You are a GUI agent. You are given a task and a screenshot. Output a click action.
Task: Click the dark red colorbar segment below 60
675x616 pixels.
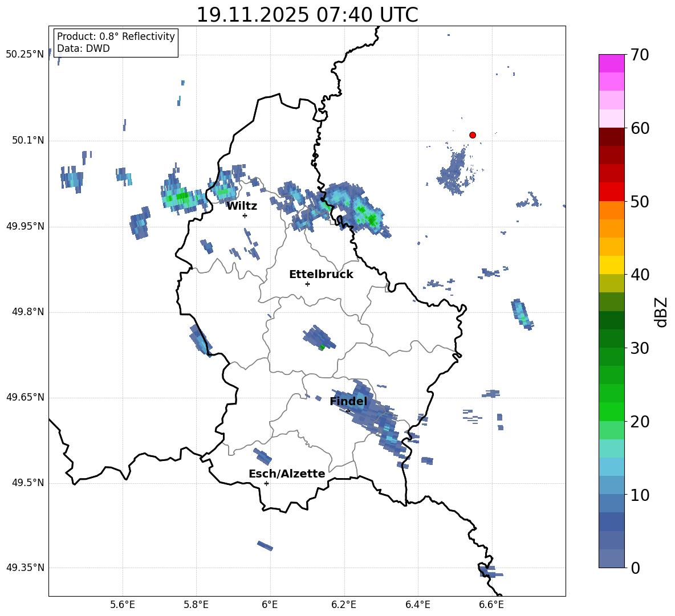[611, 137]
